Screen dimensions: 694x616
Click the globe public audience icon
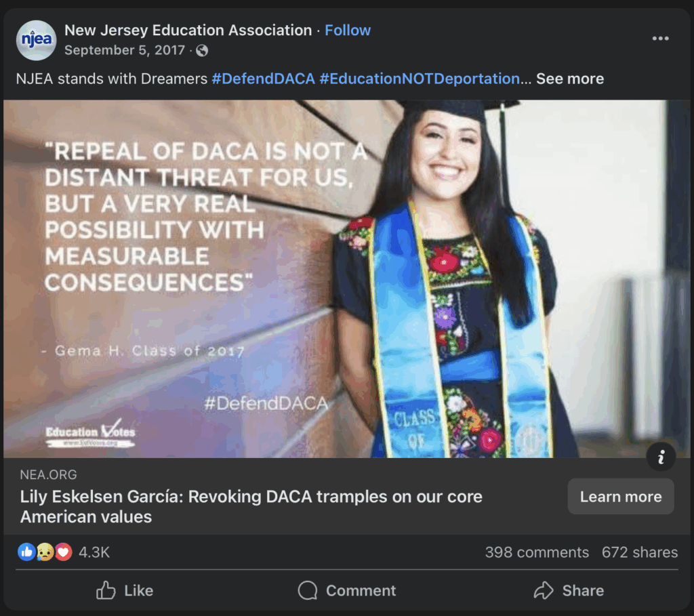202,51
